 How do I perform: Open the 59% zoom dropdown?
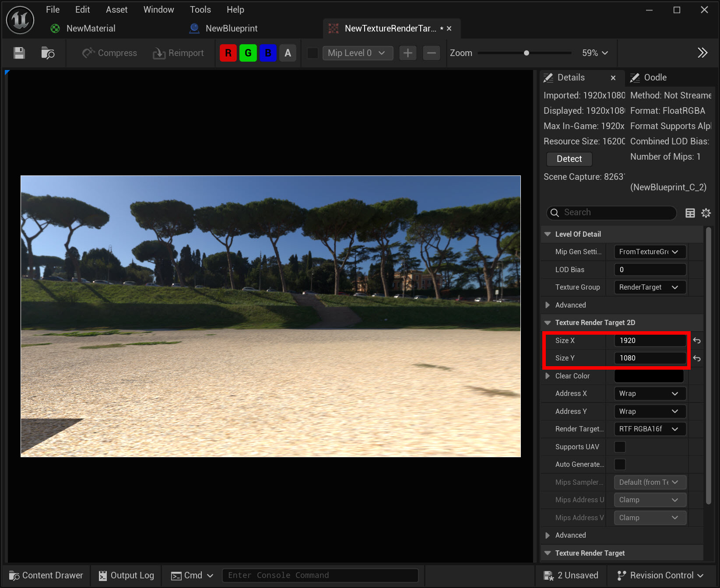pyautogui.click(x=595, y=53)
